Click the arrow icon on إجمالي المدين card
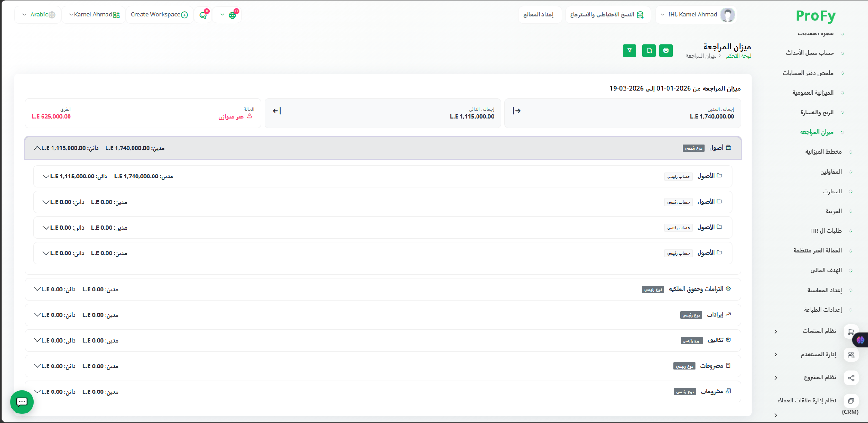Screen dimensions: 868x423 pyautogui.click(x=517, y=111)
